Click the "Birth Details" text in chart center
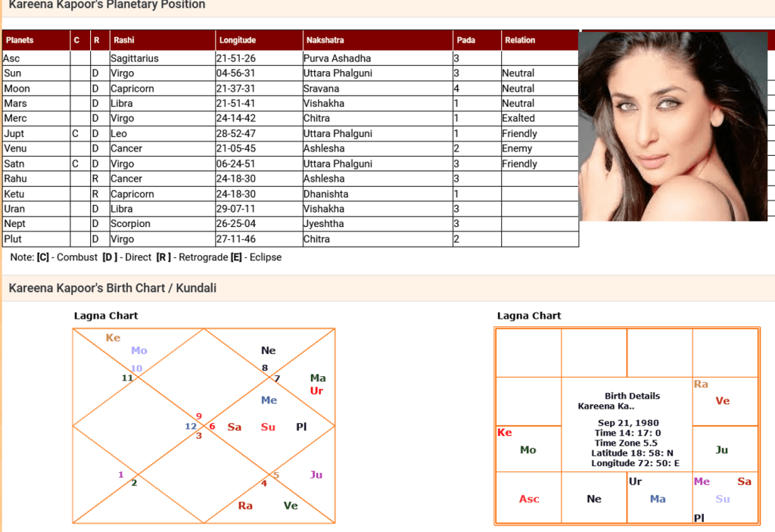775x532 pixels. click(632, 396)
